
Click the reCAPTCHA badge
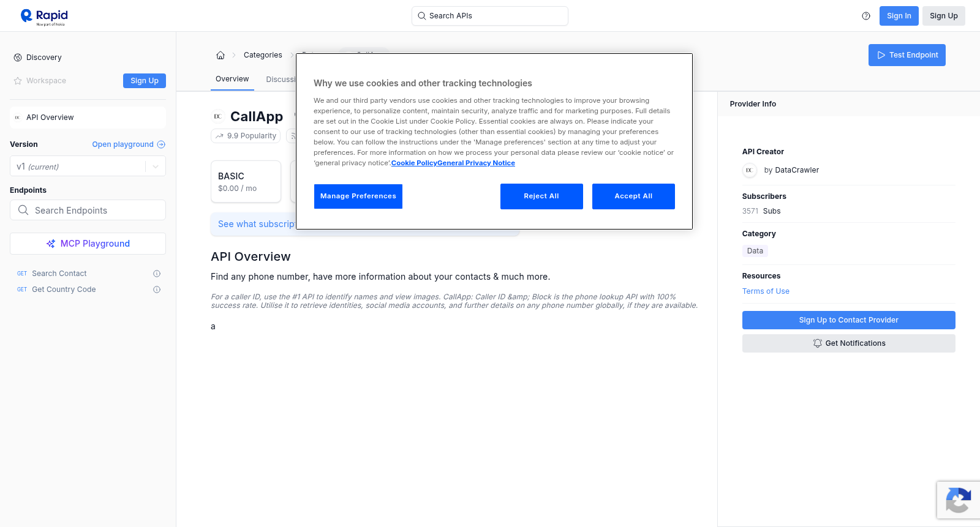tap(959, 500)
